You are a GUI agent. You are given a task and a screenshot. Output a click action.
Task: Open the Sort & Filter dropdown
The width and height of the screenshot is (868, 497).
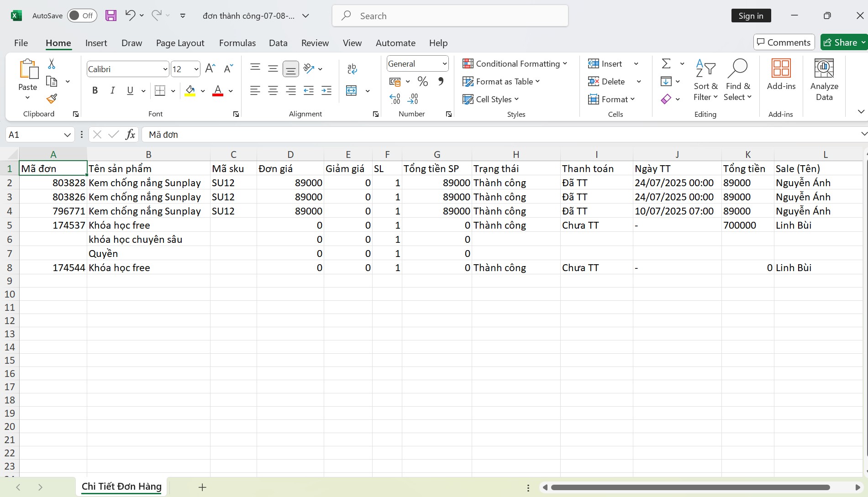click(705, 80)
